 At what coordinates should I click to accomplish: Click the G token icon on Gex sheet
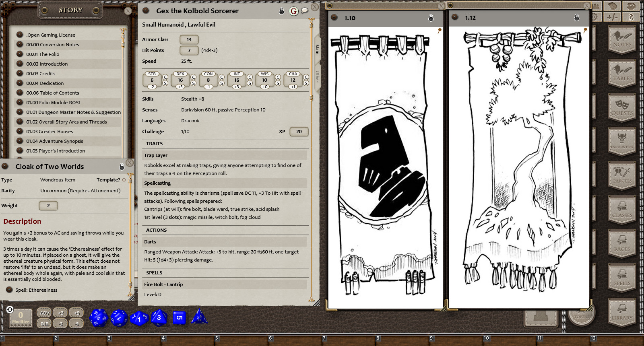(x=294, y=11)
